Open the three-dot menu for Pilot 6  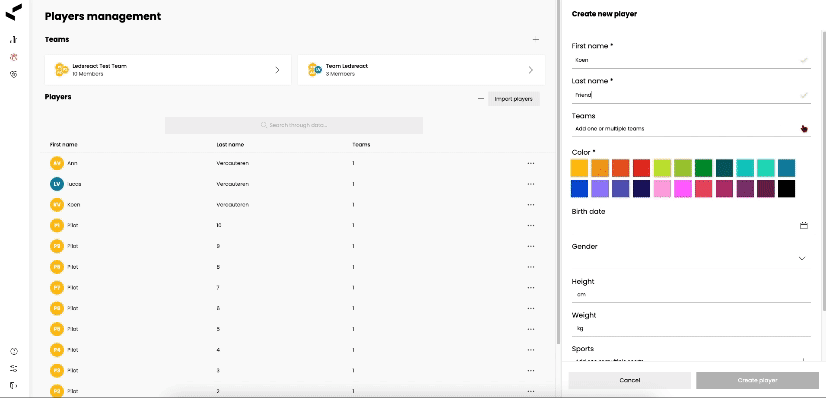530,308
